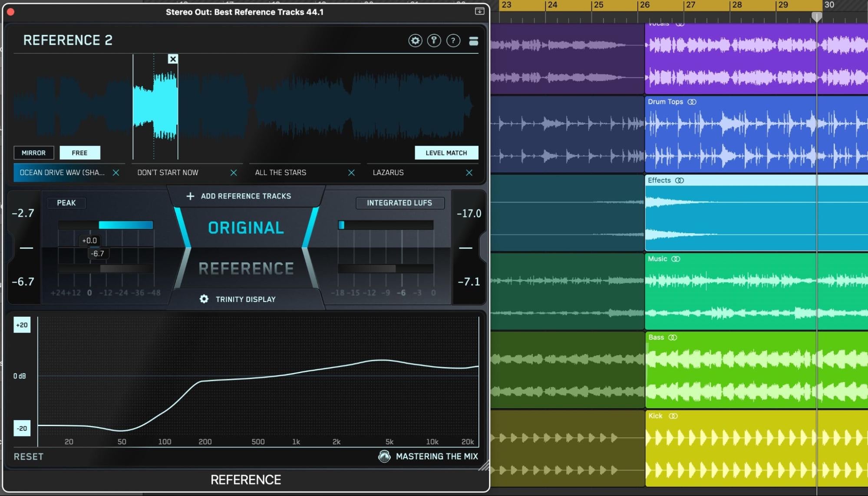Click the stereo icon on Kick region
The image size is (868, 496).
(x=673, y=416)
